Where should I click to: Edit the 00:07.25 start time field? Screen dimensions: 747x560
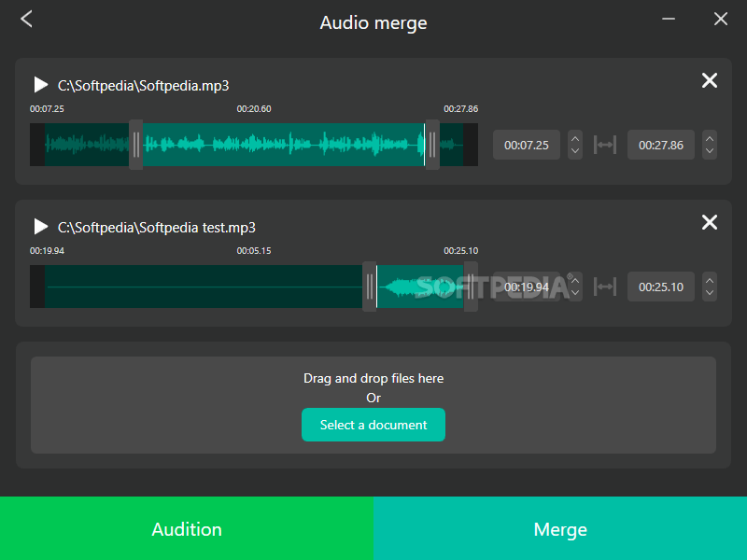click(x=527, y=145)
